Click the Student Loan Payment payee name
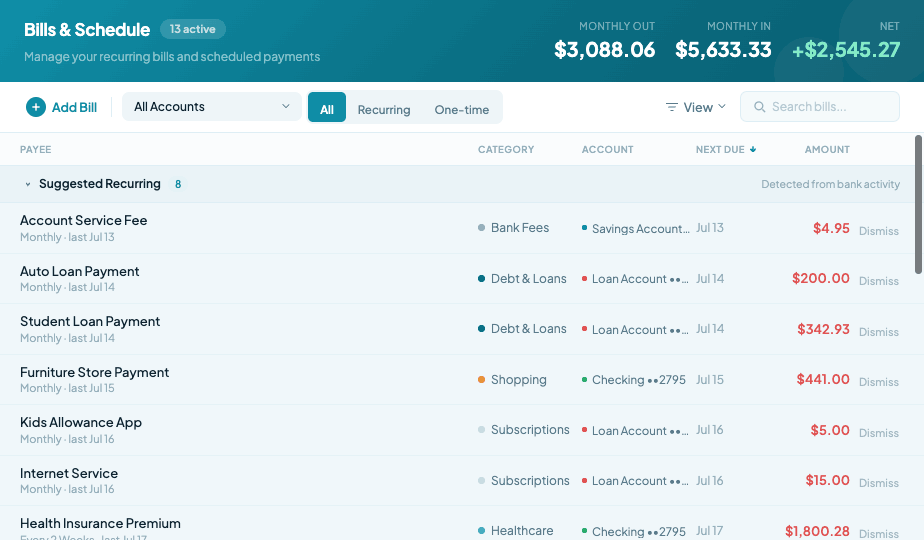This screenshot has height=540, width=924. (x=90, y=321)
